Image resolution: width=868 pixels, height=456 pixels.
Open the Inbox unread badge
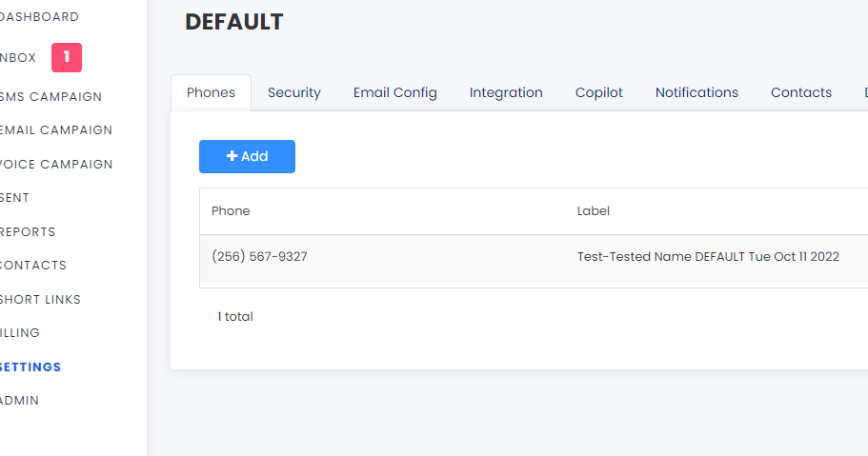pyautogui.click(x=67, y=57)
